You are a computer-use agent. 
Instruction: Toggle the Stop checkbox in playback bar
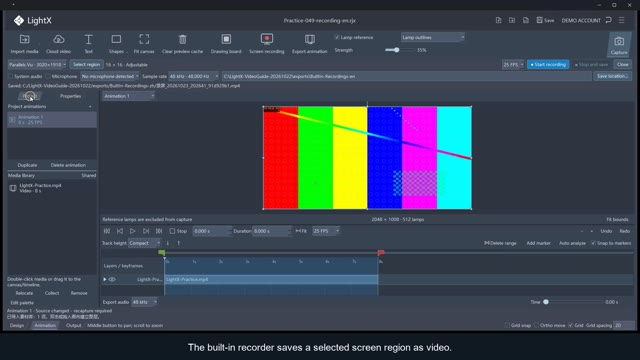(172, 231)
